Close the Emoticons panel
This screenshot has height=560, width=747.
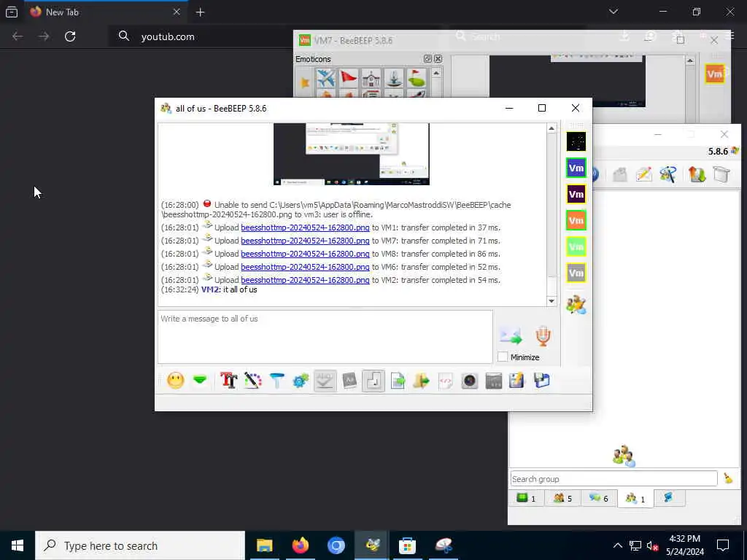(x=438, y=58)
